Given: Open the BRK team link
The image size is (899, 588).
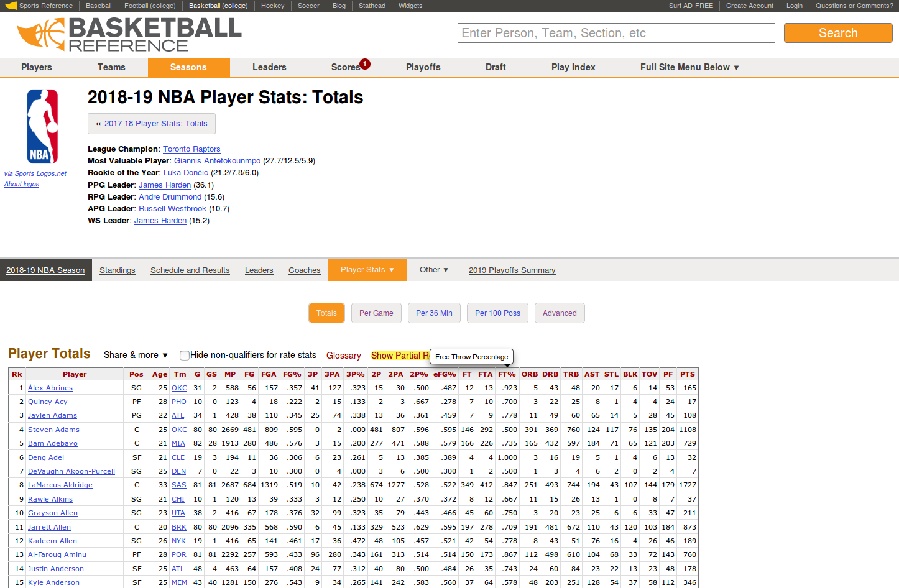Looking at the screenshot, I should (x=179, y=527).
